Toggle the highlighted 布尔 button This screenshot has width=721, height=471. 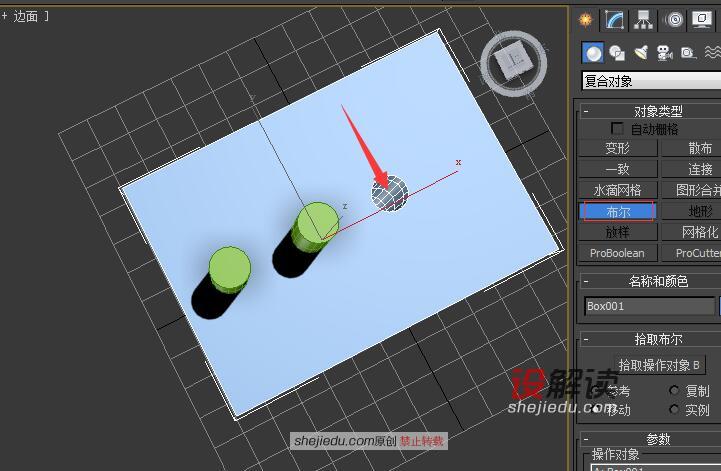(618, 211)
